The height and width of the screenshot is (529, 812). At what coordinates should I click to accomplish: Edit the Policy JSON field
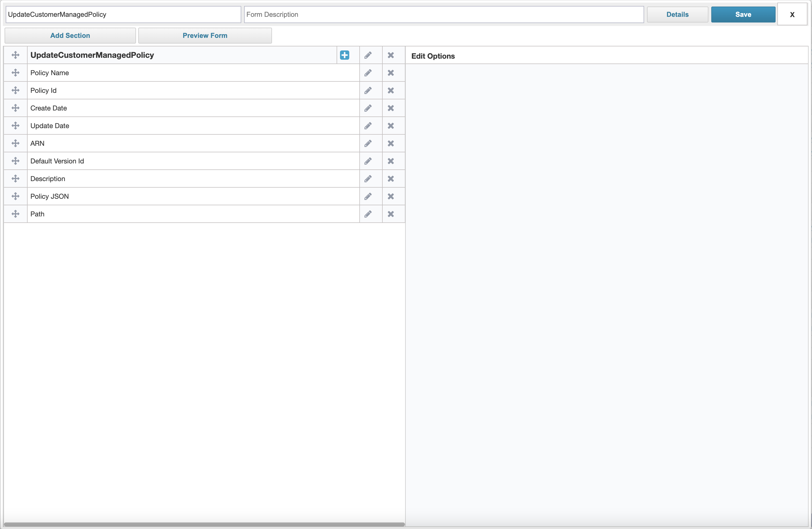(x=368, y=196)
